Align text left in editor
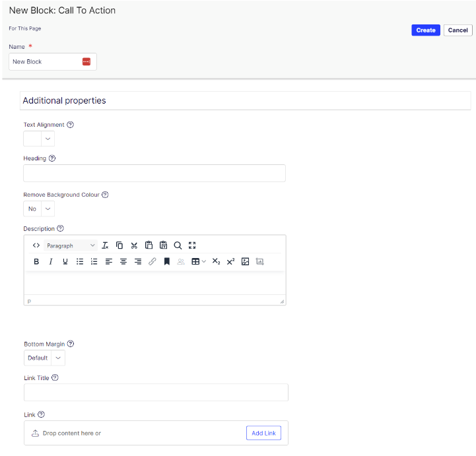 (x=109, y=261)
